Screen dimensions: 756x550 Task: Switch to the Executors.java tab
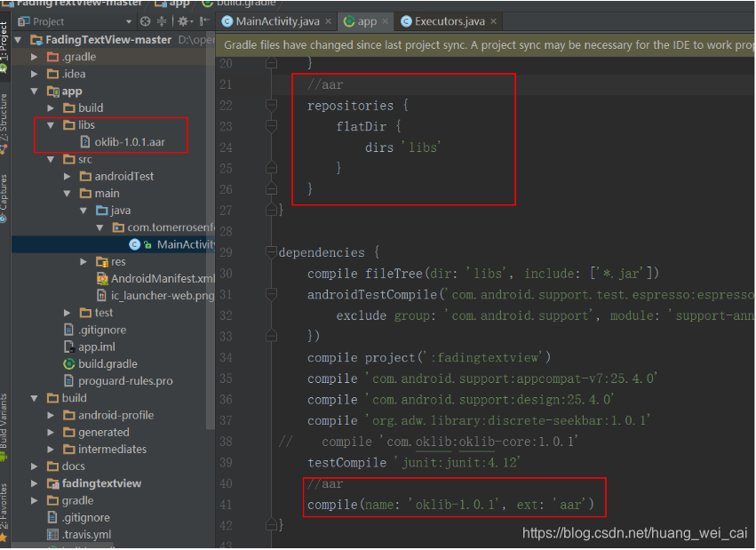pyautogui.click(x=449, y=21)
